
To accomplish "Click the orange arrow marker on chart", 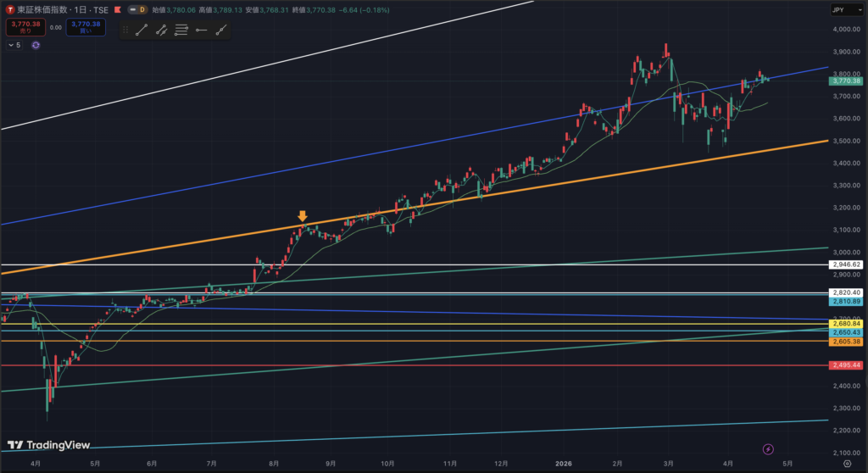I will [302, 216].
